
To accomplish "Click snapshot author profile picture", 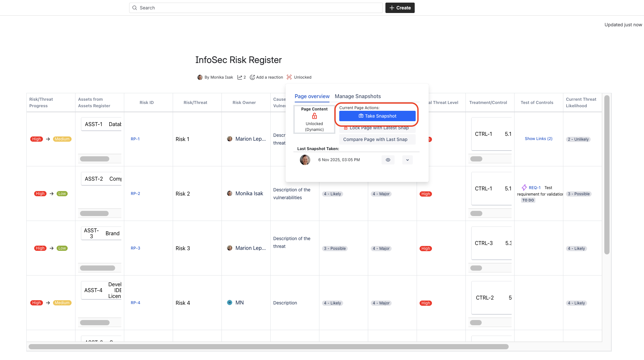I will (305, 160).
